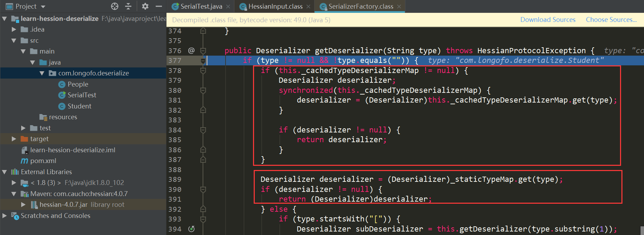Collapse Maven: com.caucho:hessian:4.0.7 node
The height and width of the screenshot is (235, 644).
tap(14, 194)
